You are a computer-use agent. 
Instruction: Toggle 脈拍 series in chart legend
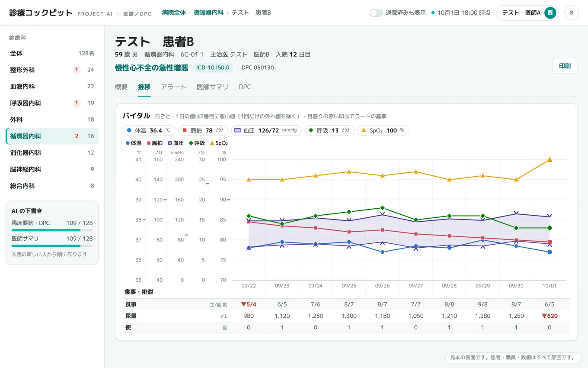tap(154, 143)
